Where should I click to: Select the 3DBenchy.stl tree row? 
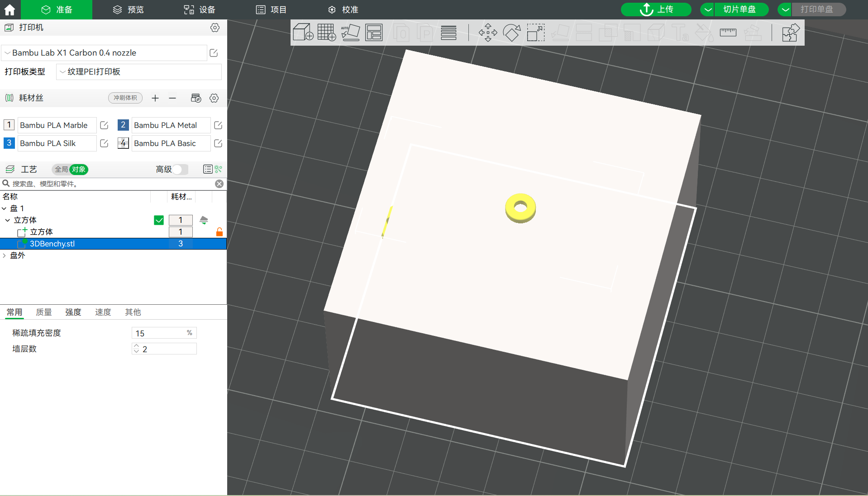pos(113,244)
